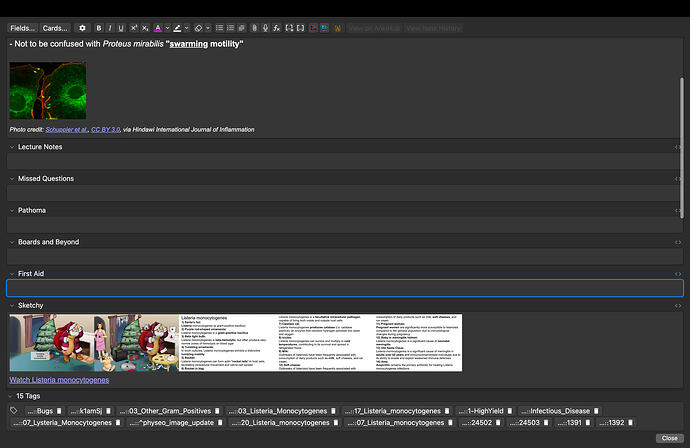Click into the Lecture Notes input field
The width and height of the screenshot is (690, 448).
(345, 162)
